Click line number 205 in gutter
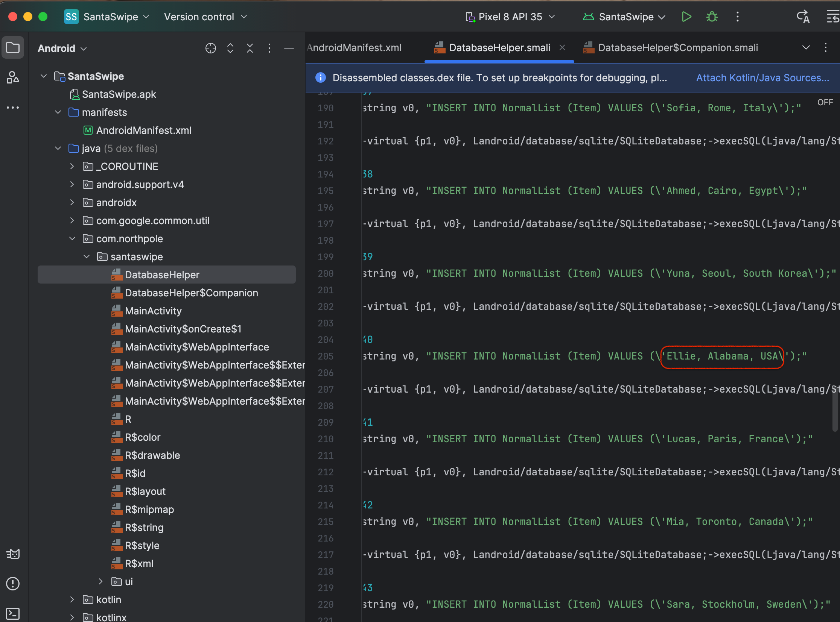Viewport: 840px width, 622px height. 326,356
